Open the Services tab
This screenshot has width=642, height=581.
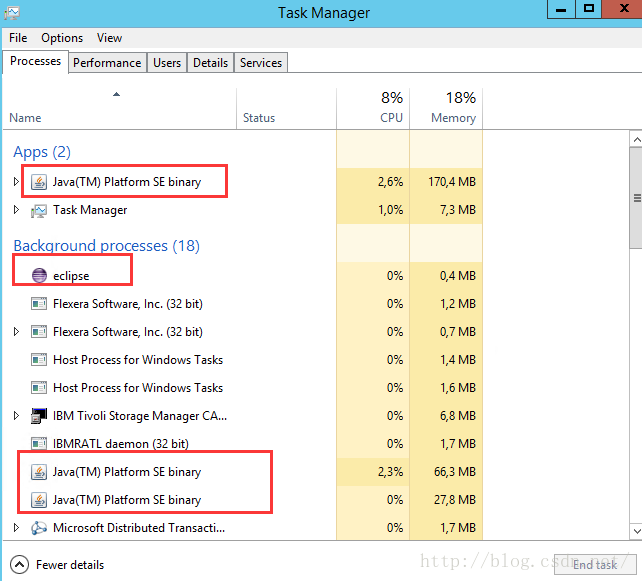(x=261, y=63)
